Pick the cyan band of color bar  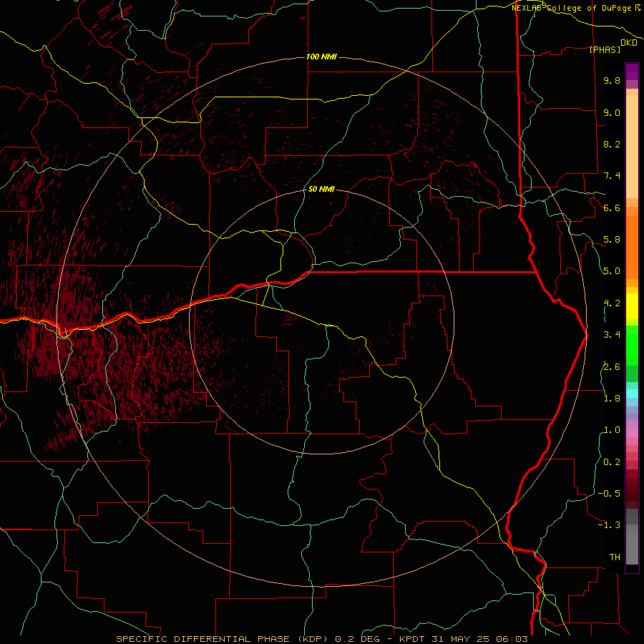pos(632,394)
